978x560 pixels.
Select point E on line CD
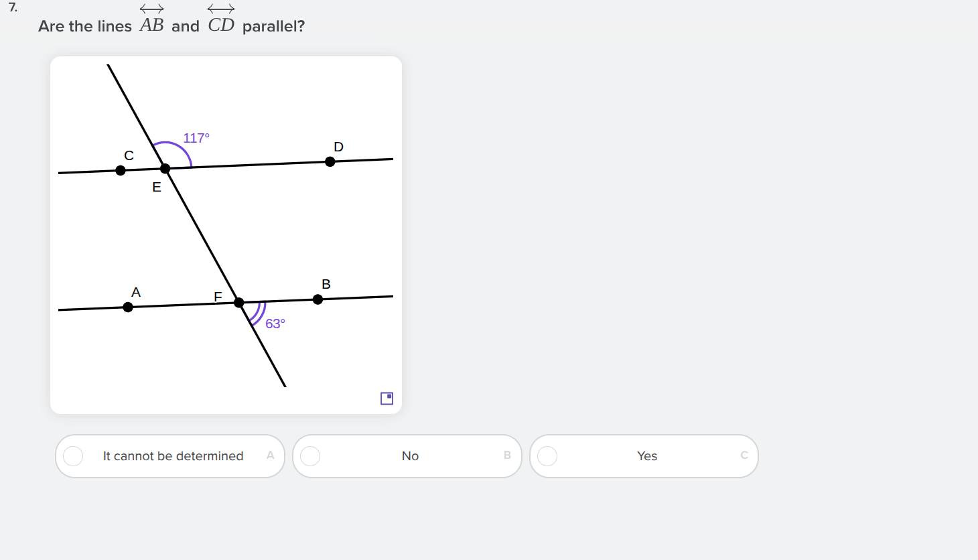(x=165, y=169)
